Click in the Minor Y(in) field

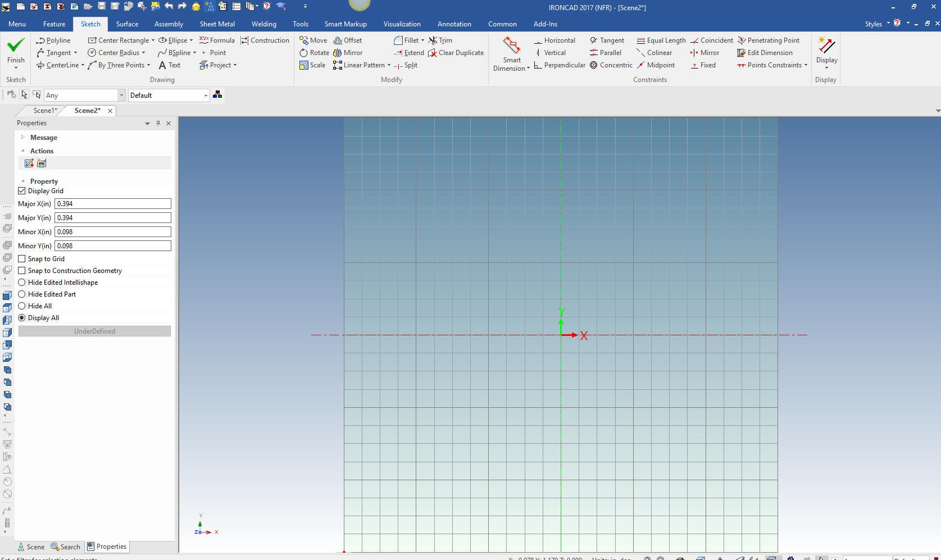113,246
